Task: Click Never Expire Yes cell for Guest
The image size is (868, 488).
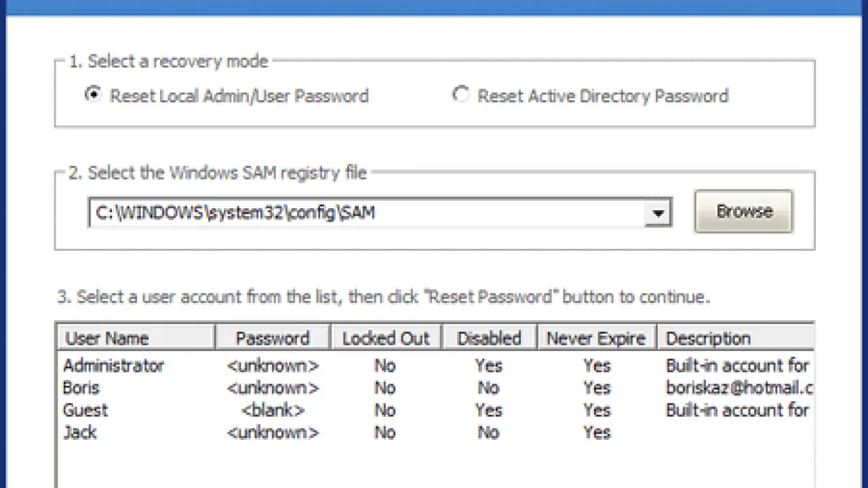Action: (597, 411)
